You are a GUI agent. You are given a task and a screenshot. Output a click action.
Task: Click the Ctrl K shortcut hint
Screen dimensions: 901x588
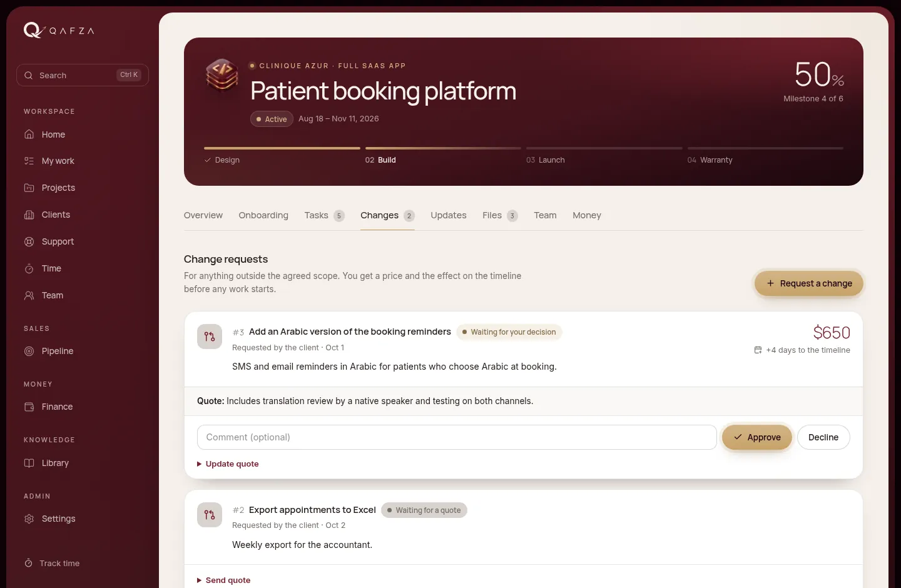pos(129,75)
